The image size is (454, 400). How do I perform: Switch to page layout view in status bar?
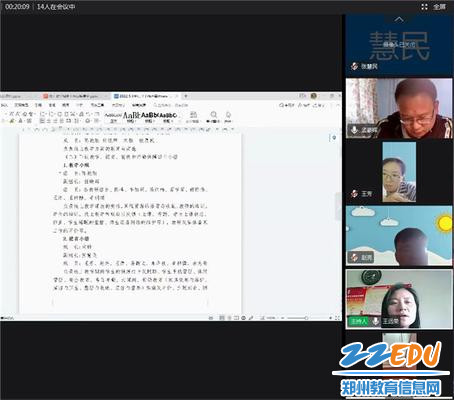click(x=221, y=318)
